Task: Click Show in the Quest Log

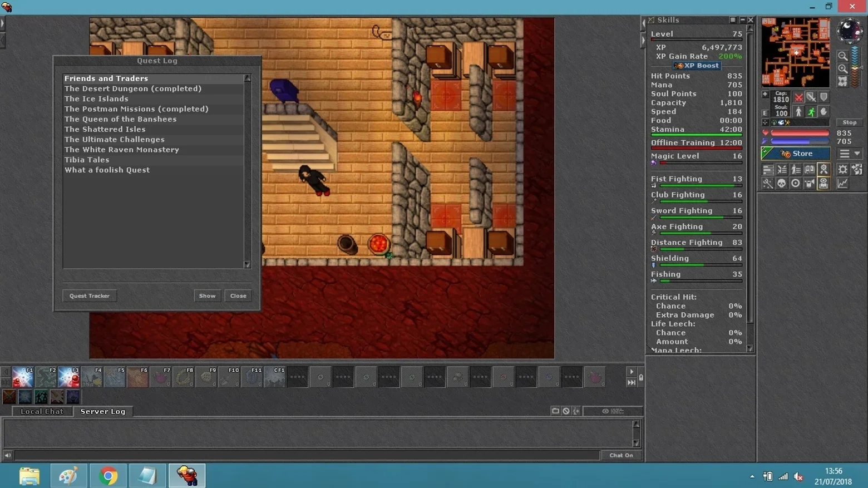Action: pos(207,296)
